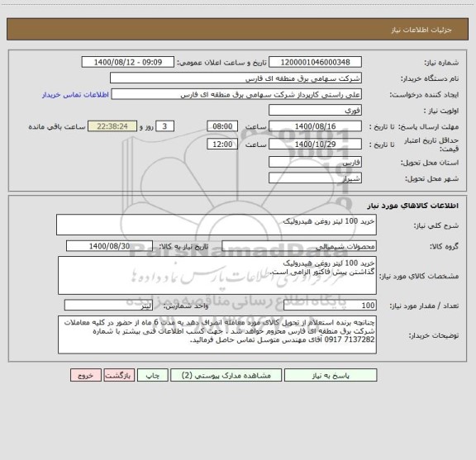Click goods group field 'محصولات شیمیایی'
The width and height of the screenshot is (476, 460).
pyautogui.click(x=299, y=246)
